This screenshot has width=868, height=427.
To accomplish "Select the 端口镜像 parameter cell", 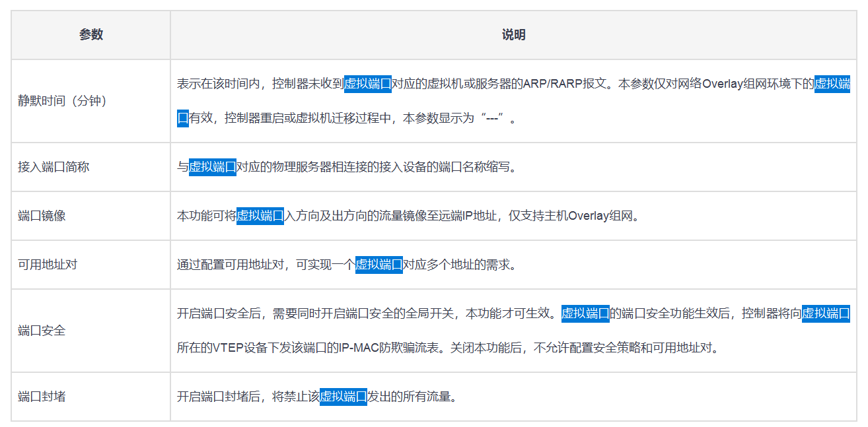I will pyautogui.click(x=91, y=216).
